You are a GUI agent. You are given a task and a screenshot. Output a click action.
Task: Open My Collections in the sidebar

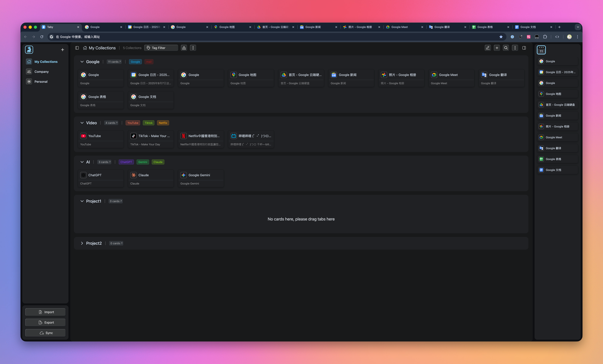click(x=45, y=62)
